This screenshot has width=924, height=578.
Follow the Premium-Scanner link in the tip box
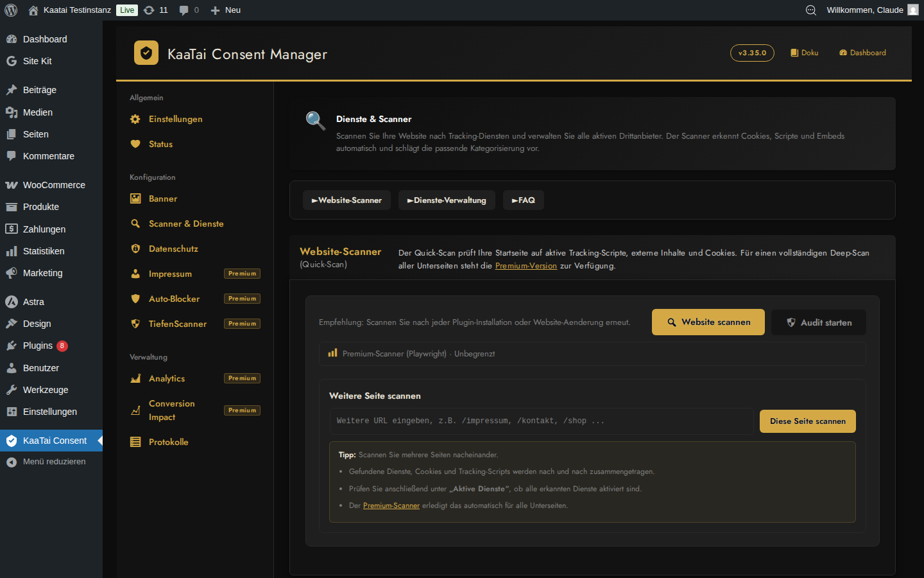[391, 506]
